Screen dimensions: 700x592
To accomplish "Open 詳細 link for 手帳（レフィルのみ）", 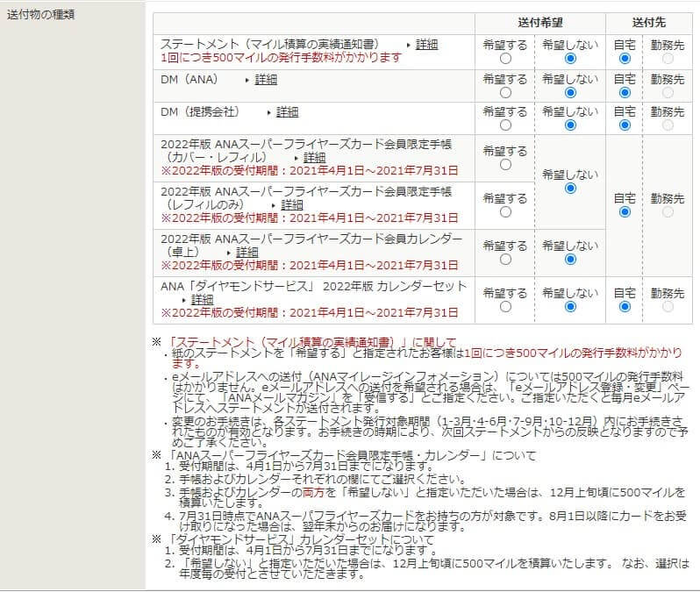I will [292, 205].
